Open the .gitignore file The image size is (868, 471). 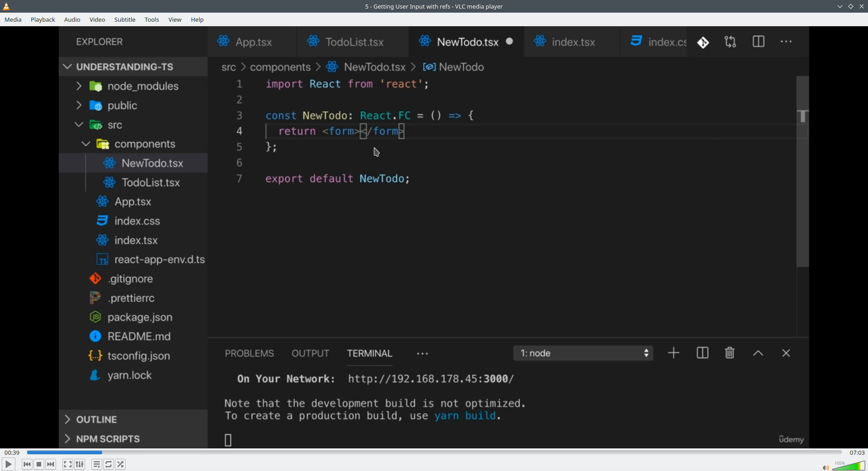[133, 279]
